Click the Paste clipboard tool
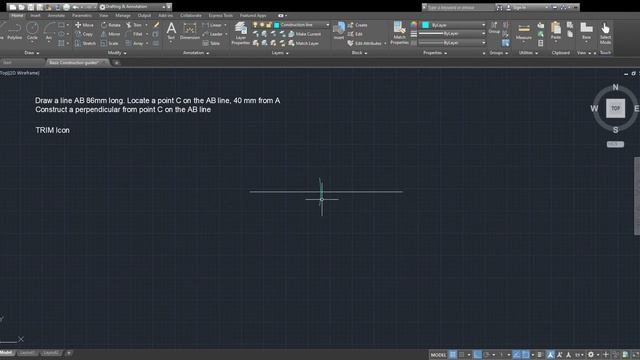The image size is (640, 360). pyautogui.click(x=556, y=31)
